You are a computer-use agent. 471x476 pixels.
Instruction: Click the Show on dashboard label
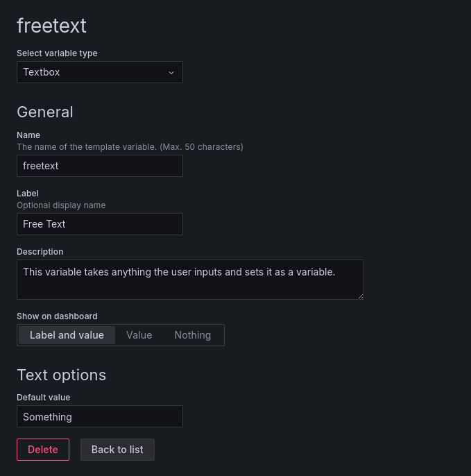[57, 316]
